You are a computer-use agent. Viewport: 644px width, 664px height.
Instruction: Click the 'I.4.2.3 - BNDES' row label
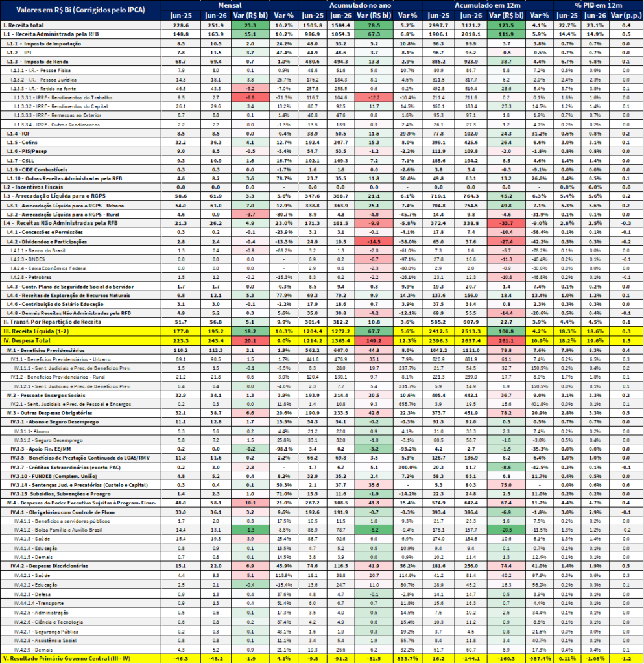coord(27,259)
